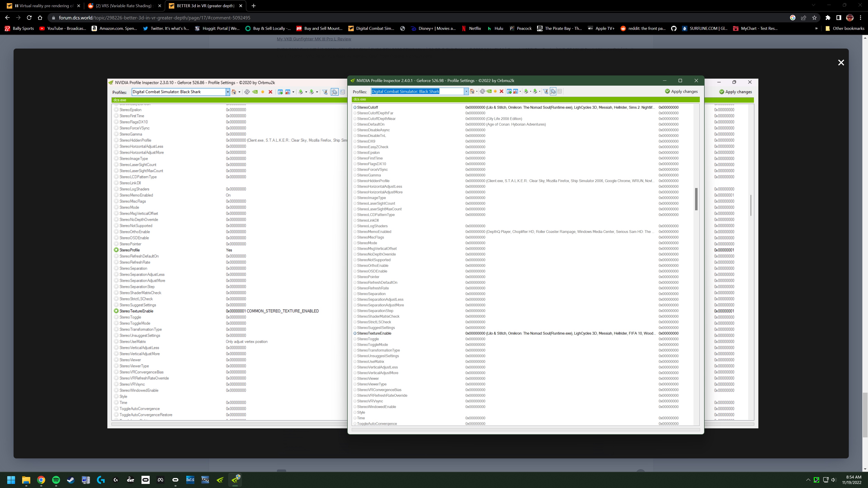Open the My VKB Gunfighter MK III review link
Screen dimensions: 868x488
(x=314, y=39)
